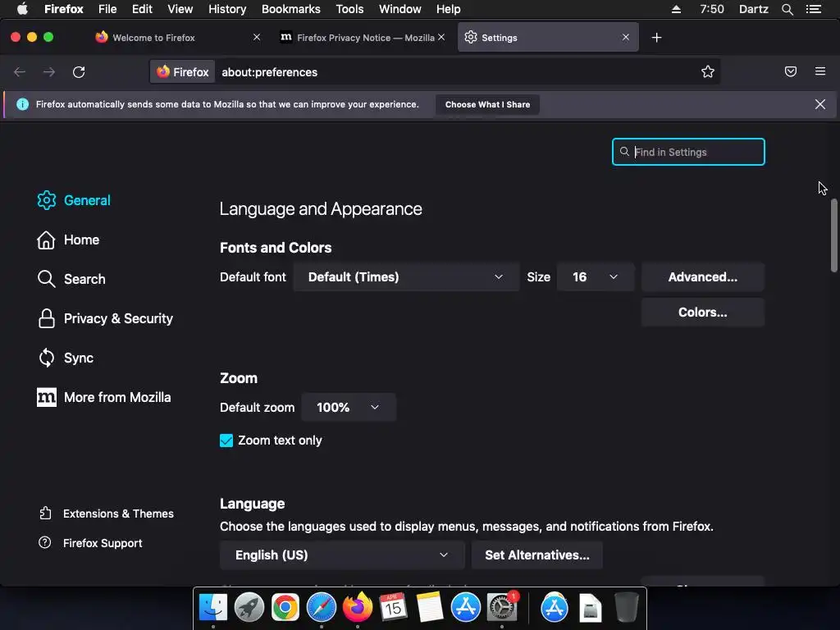Open the History menu
The image size is (840, 630).
coord(227,9)
